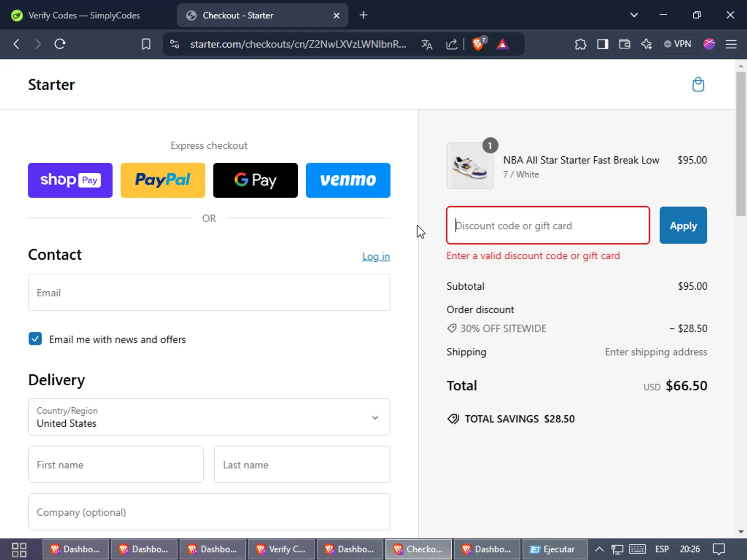
Task: Open a new browser tab
Action: pyautogui.click(x=364, y=15)
